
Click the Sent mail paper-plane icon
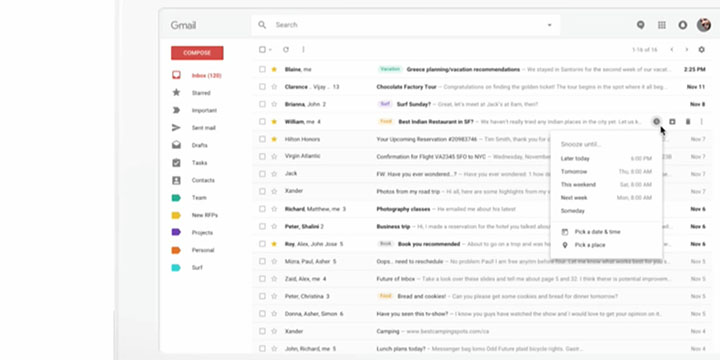(176, 127)
